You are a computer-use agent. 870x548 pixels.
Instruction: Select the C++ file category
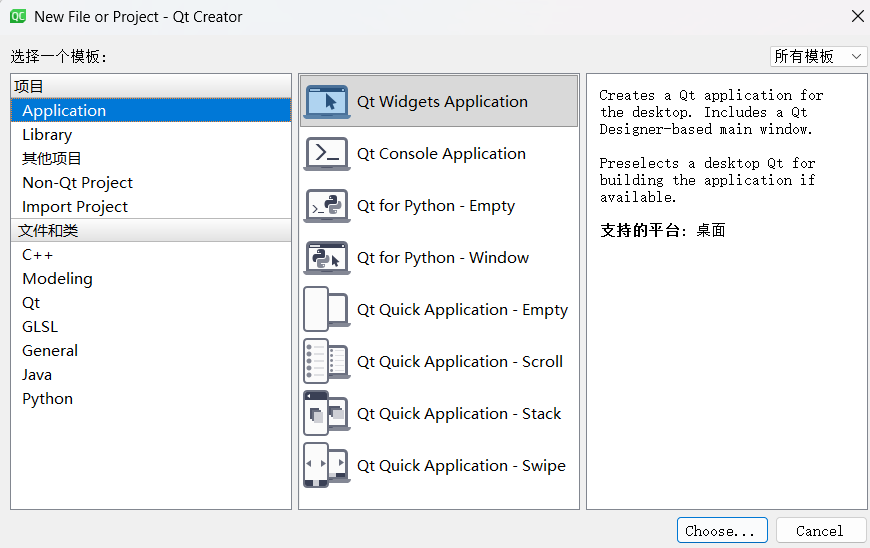click(x=151, y=255)
